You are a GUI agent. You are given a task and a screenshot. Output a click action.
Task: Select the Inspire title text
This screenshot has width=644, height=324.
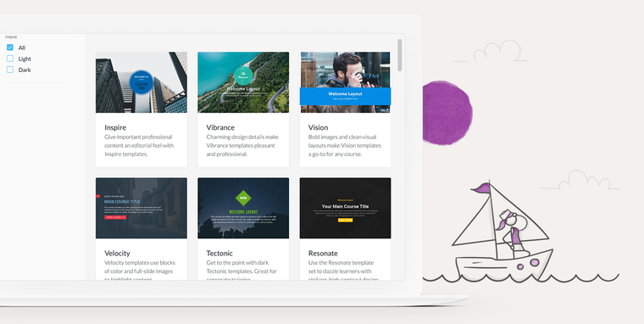(115, 127)
